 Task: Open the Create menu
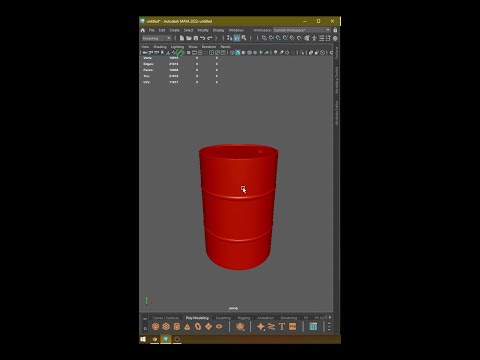coord(174,30)
